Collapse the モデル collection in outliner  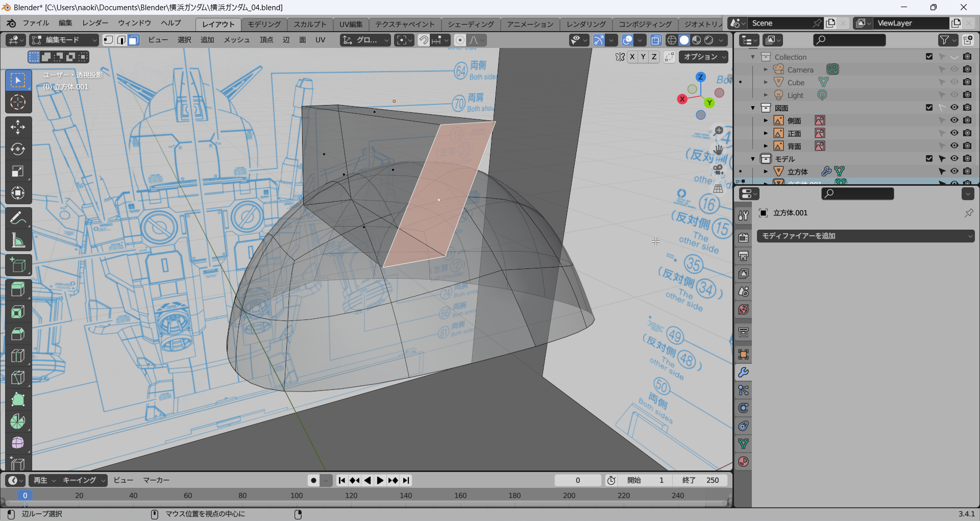pyautogui.click(x=753, y=159)
